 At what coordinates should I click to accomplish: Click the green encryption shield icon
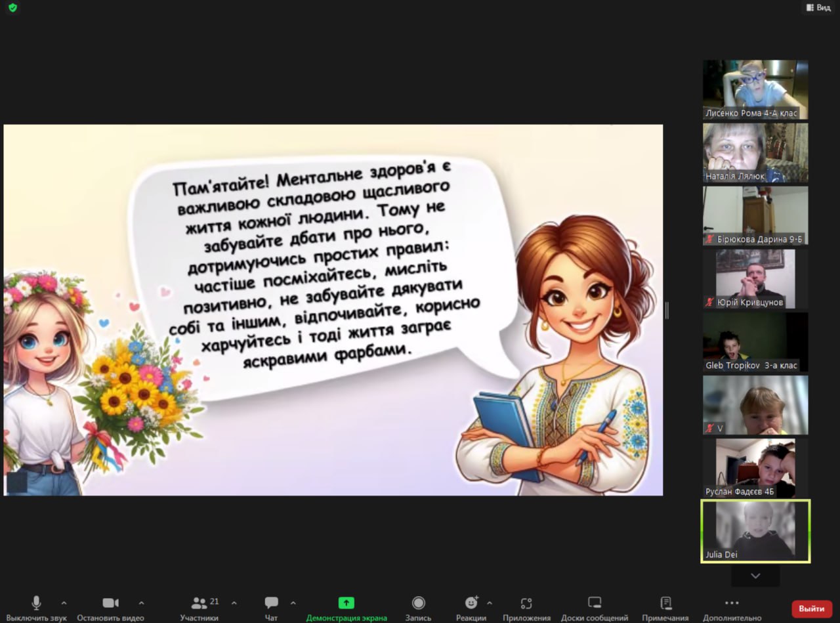12,8
